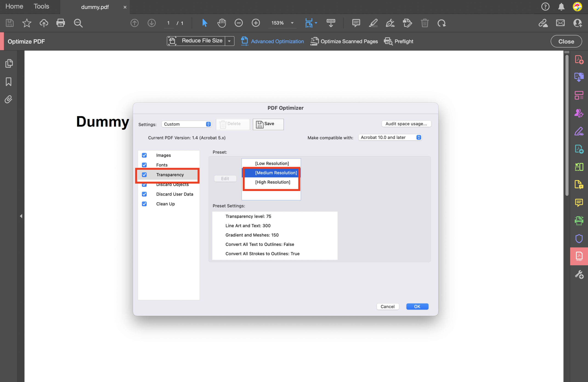Click the page number input field

pyautogui.click(x=169, y=23)
